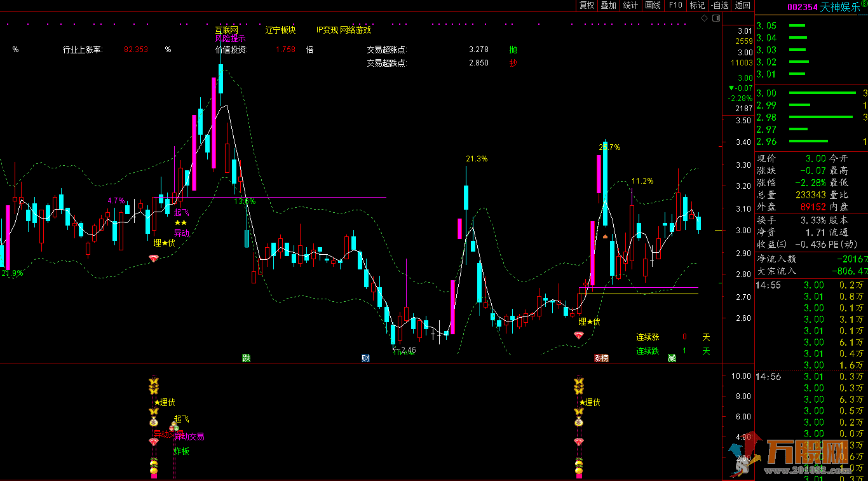Click the 返回 back button
The width and height of the screenshot is (868, 481).
[742, 5]
